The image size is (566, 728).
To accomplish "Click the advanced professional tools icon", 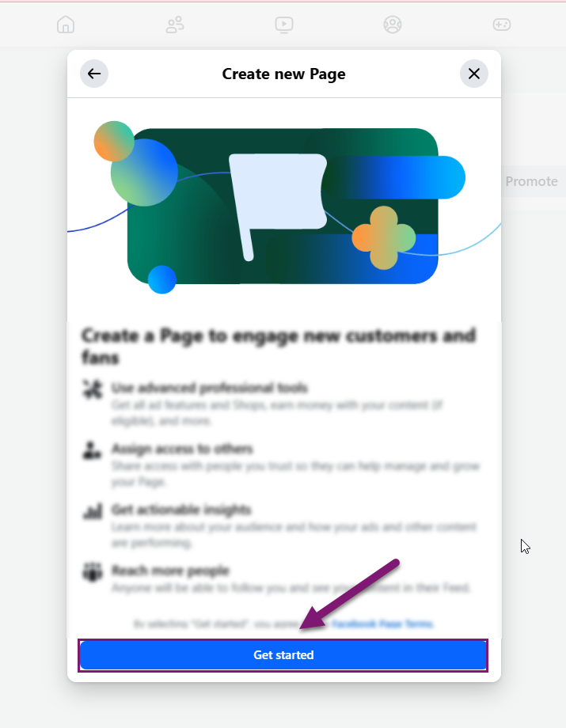I will 92,389.
